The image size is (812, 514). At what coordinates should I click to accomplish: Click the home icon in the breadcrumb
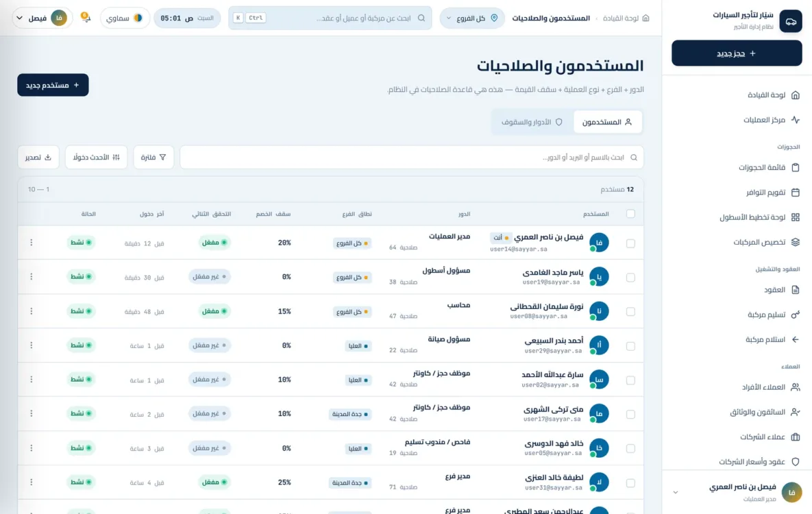pos(645,18)
